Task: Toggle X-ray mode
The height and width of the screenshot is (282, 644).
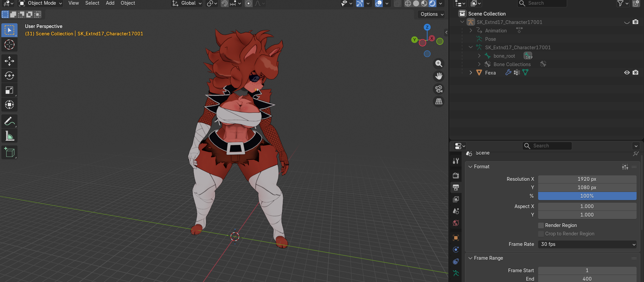Action: coord(398,3)
